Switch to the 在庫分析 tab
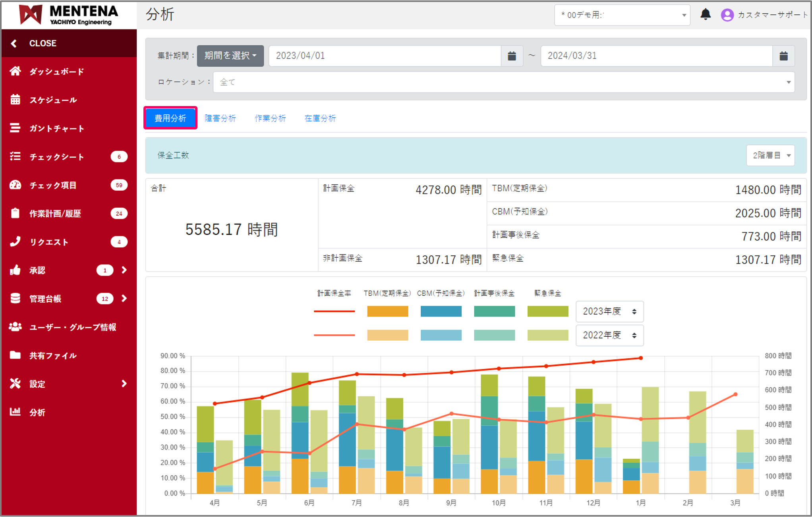Screen dimensions: 812x517 coord(320,118)
